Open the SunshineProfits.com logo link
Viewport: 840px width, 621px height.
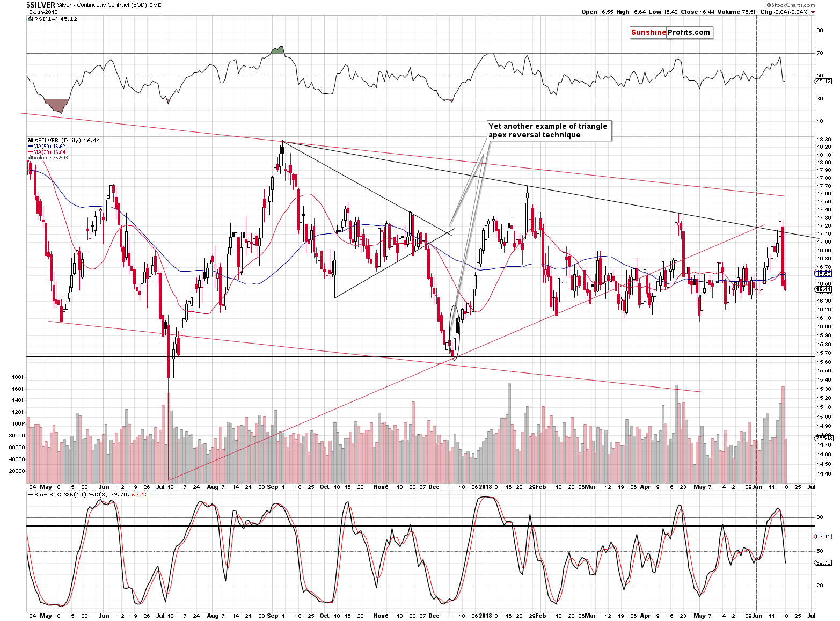(671, 32)
